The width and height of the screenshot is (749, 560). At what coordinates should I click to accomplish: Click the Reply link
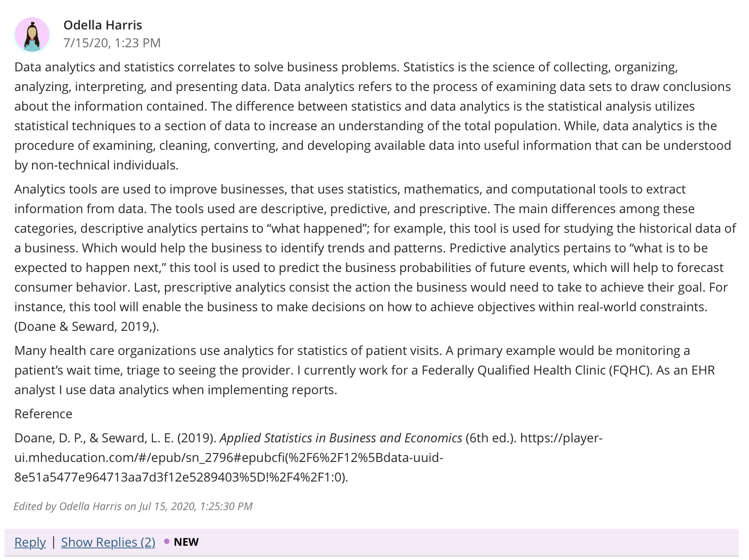coord(30,542)
